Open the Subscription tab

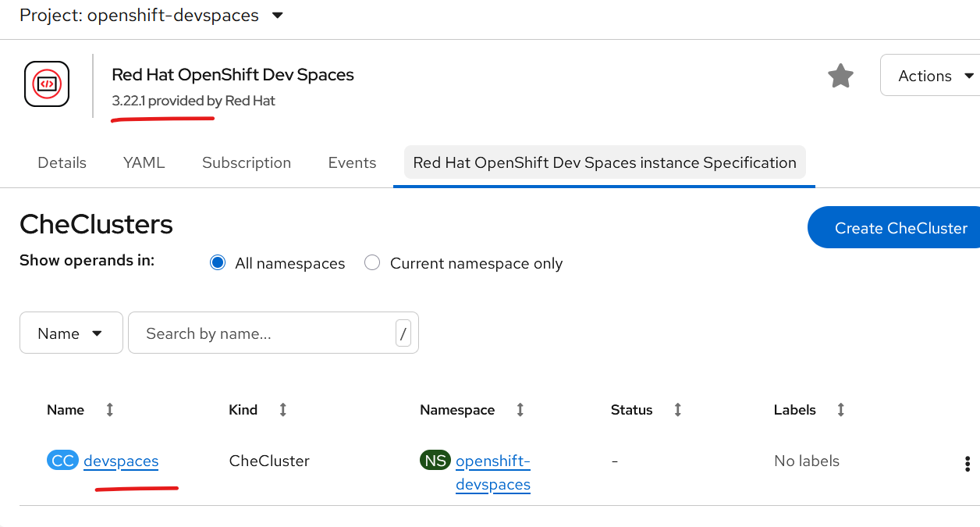coord(247,162)
